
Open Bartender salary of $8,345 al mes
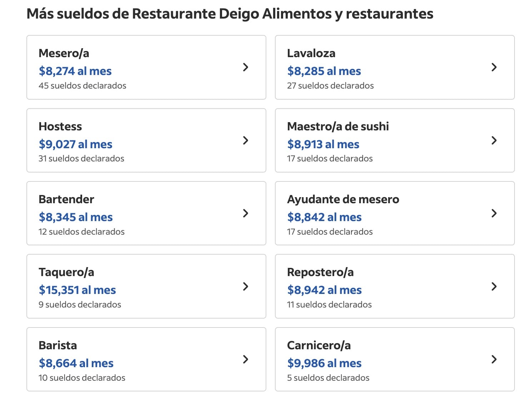tap(76, 217)
